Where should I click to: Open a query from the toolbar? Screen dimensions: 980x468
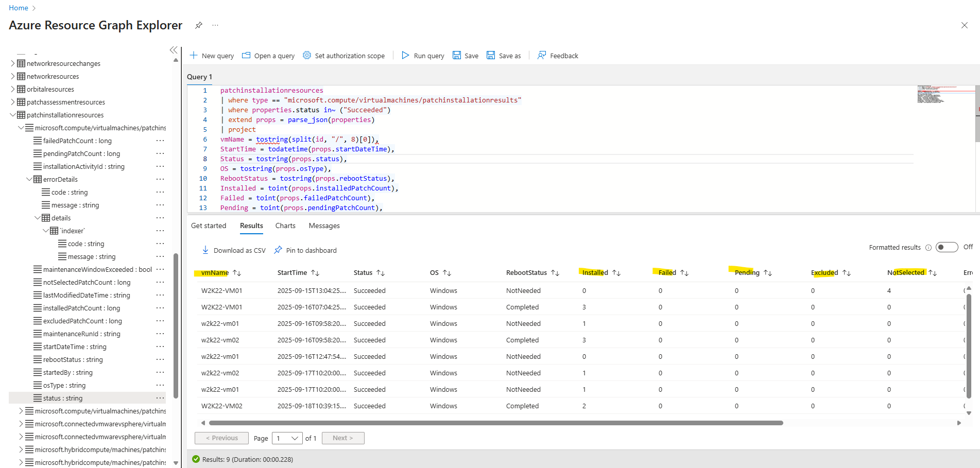[x=268, y=56]
